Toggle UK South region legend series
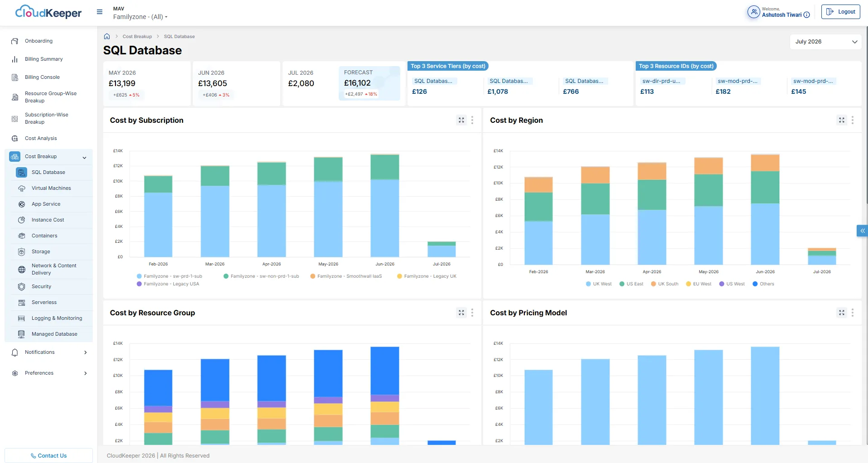 tap(665, 284)
